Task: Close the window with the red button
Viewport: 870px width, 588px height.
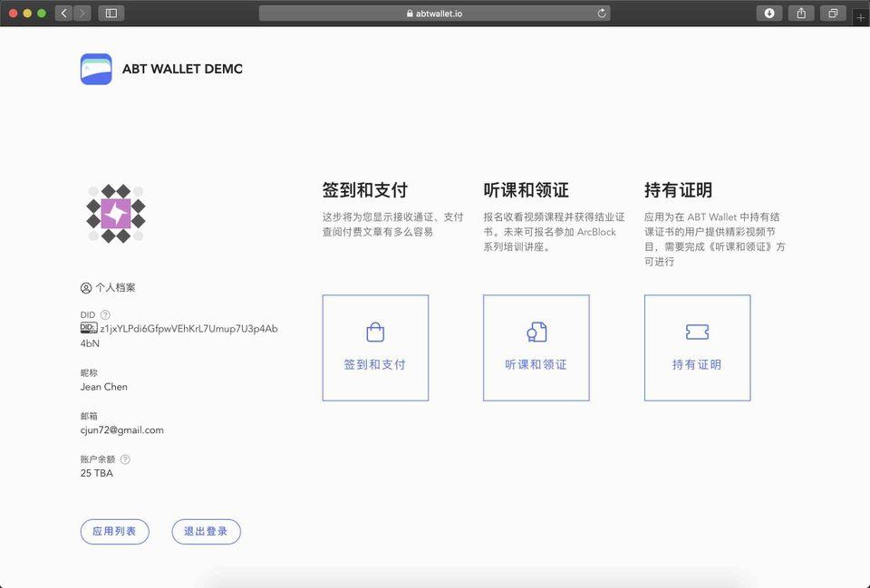Action: click(x=14, y=14)
